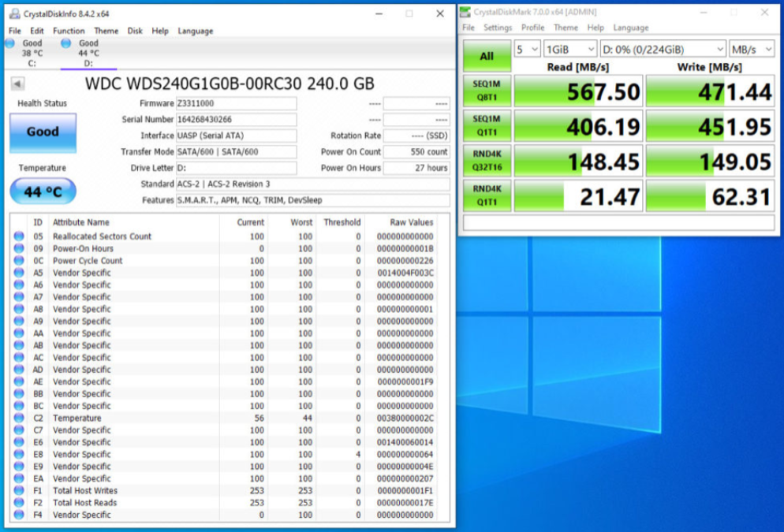Image resolution: width=784 pixels, height=532 pixels.
Task: Click the Good health status button
Action: [x=43, y=132]
